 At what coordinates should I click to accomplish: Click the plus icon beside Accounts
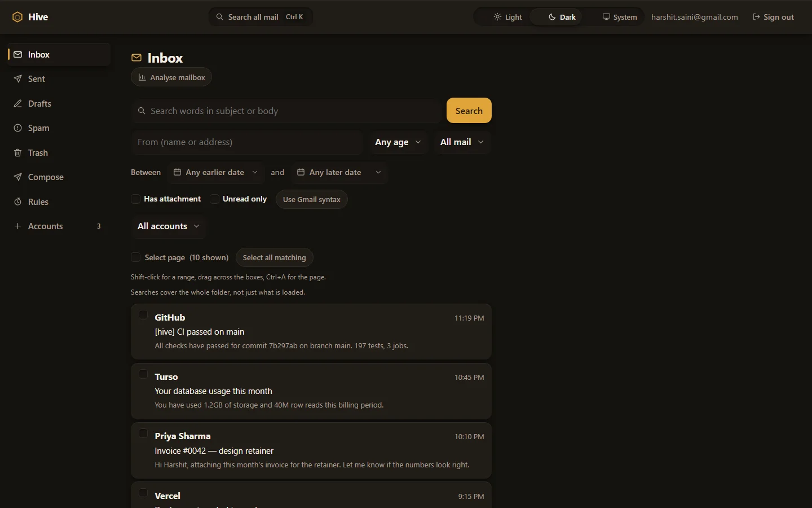click(x=17, y=226)
